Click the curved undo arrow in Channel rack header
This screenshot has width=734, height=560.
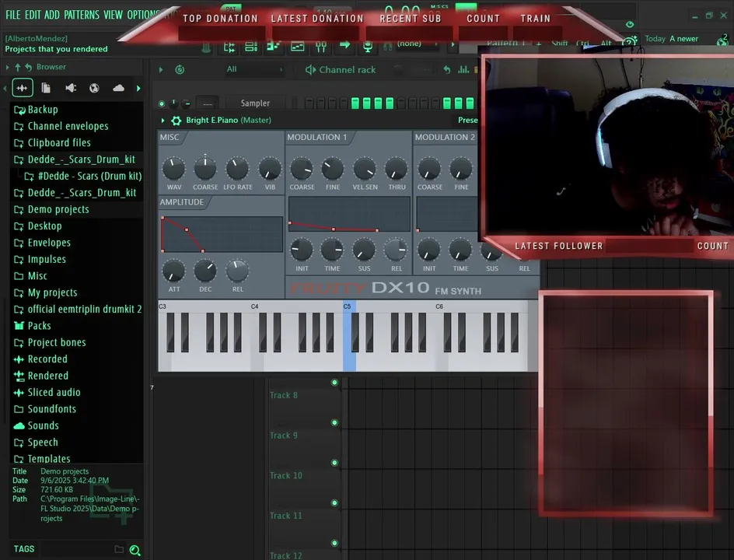pos(447,70)
